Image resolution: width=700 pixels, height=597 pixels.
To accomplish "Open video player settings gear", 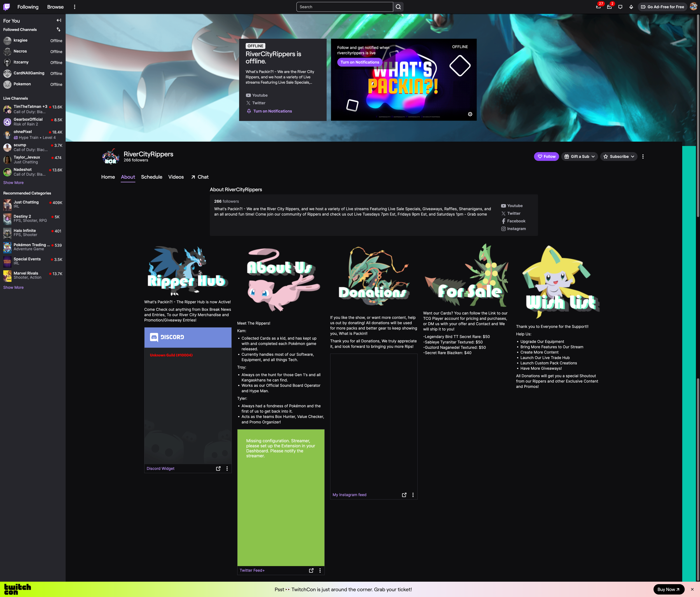I will click(x=470, y=114).
